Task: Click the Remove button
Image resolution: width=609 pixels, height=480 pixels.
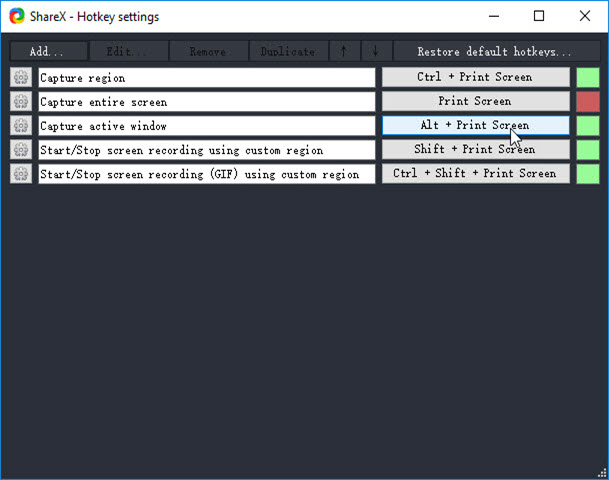Action: pyautogui.click(x=209, y=51)
